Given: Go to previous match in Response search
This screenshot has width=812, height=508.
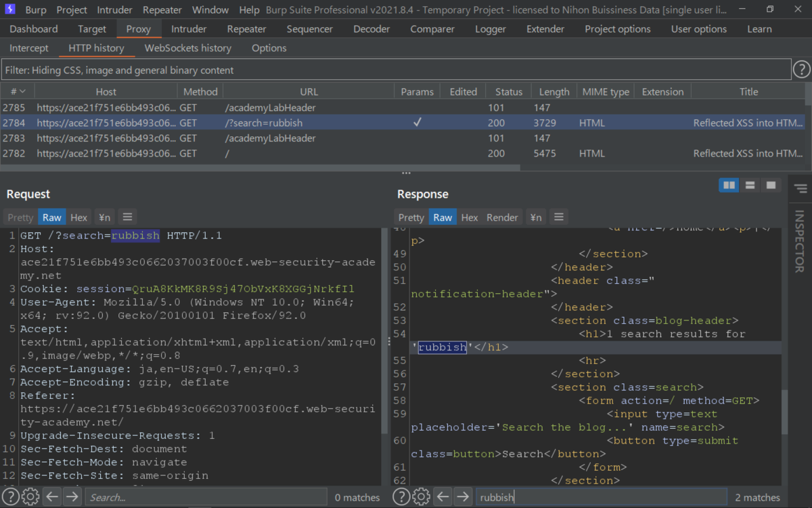Looking at the screenshot, I should point(443,497).
